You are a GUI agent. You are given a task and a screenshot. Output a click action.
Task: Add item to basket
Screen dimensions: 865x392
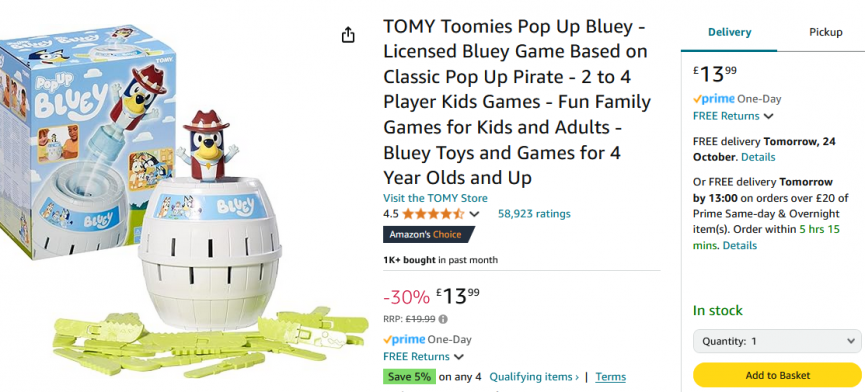(x=777, y=375)
